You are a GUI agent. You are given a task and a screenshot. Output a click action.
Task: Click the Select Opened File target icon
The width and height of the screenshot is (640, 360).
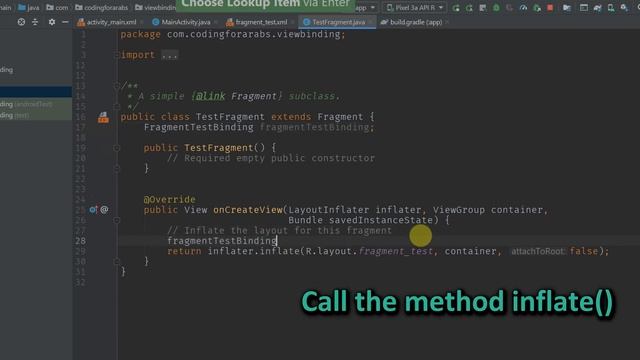(21, 22)
